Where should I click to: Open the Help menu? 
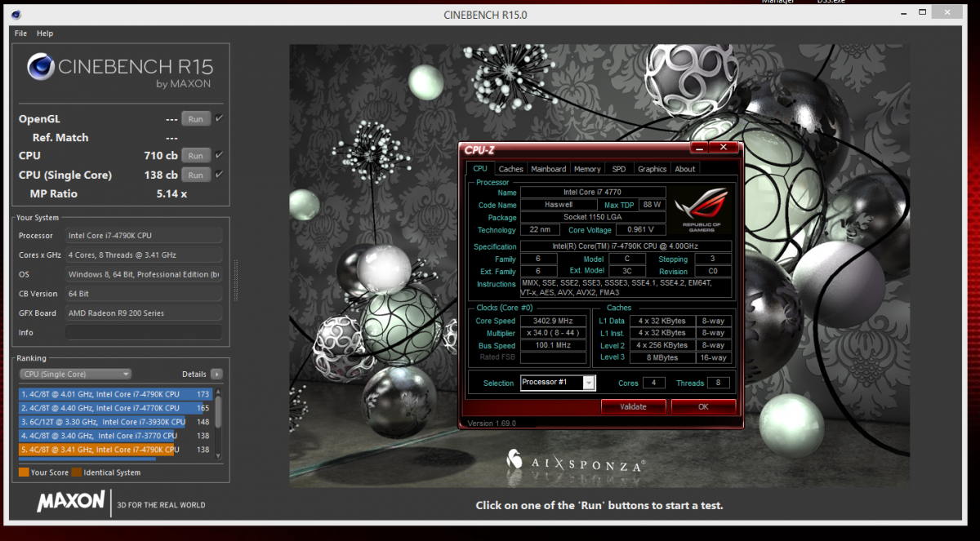(45, 33)
